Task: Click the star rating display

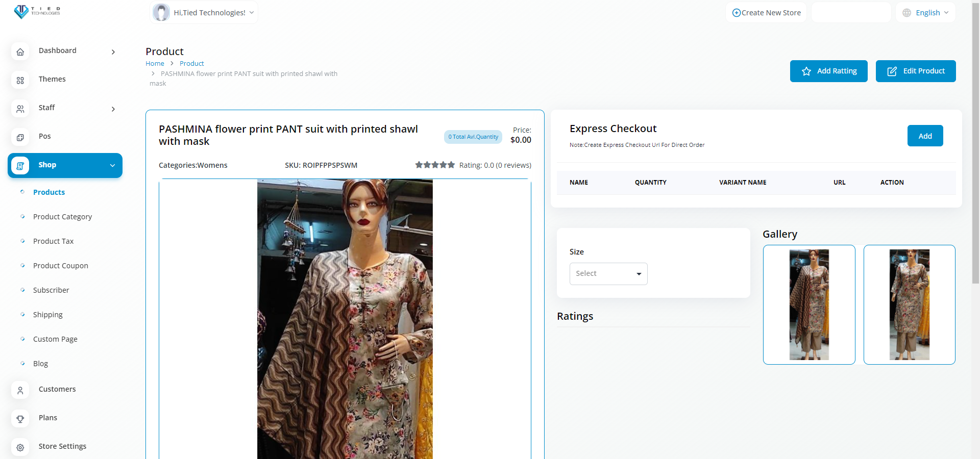Action: point(434,165)
